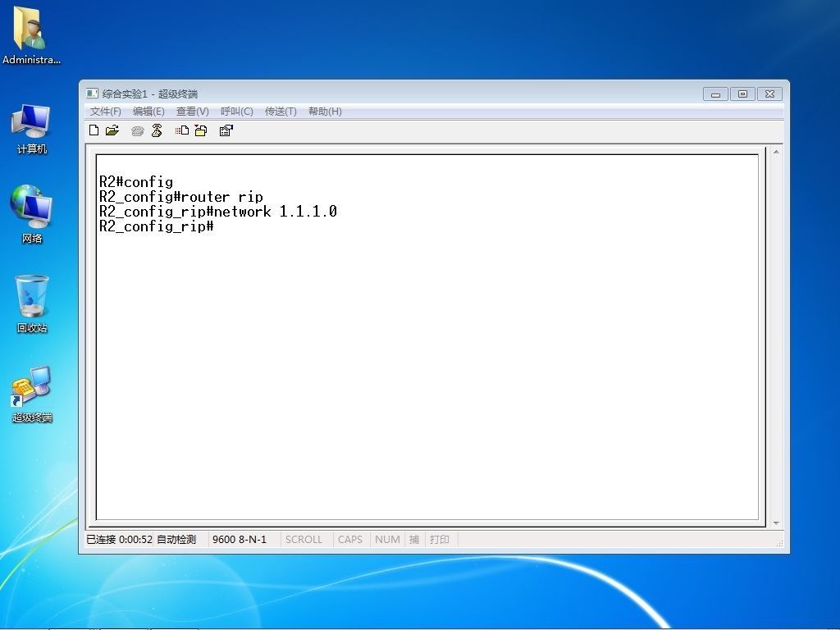Click the Properties toolbar icon

pyautogui.click(x=226, y=130)
